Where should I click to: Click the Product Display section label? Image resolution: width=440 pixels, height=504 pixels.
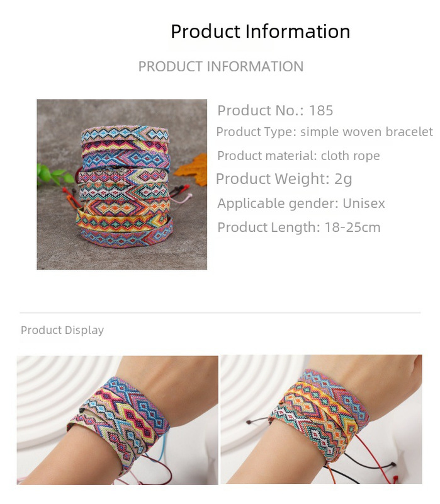click(x=62, y=330)
